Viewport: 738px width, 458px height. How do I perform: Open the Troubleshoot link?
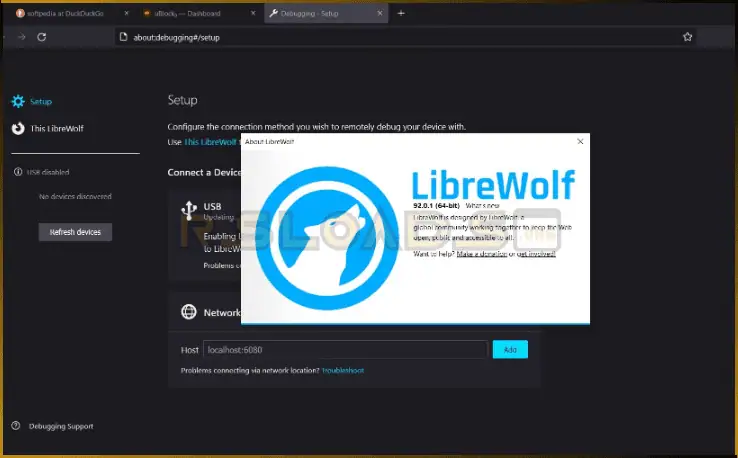343,370
